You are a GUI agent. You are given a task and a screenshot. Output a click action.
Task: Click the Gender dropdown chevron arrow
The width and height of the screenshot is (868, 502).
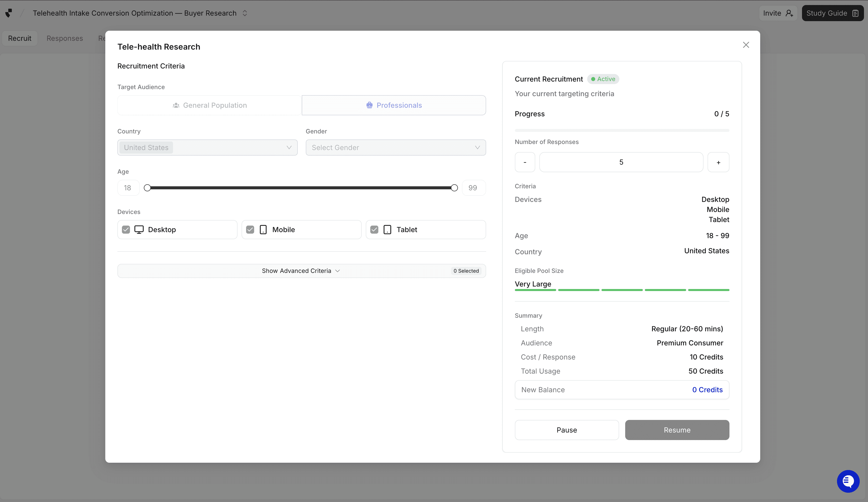[477, 147]
